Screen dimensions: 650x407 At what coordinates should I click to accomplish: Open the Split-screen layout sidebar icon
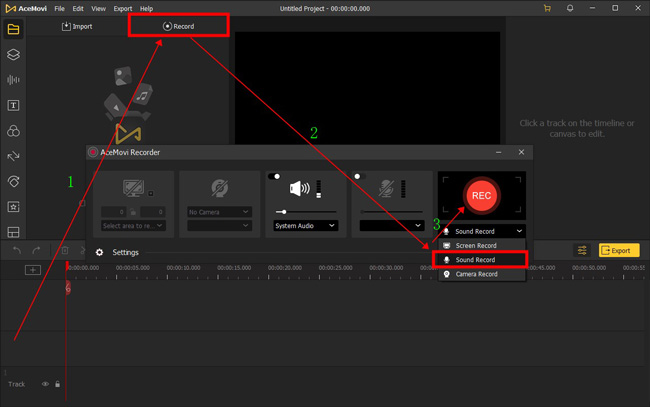click(x=13, y=232)
